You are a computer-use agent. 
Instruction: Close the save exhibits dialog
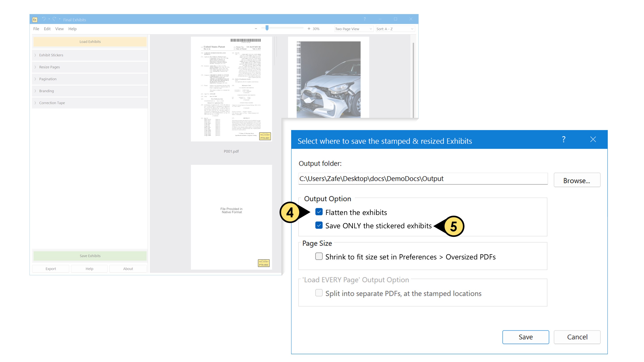click(x=593, y=139)
